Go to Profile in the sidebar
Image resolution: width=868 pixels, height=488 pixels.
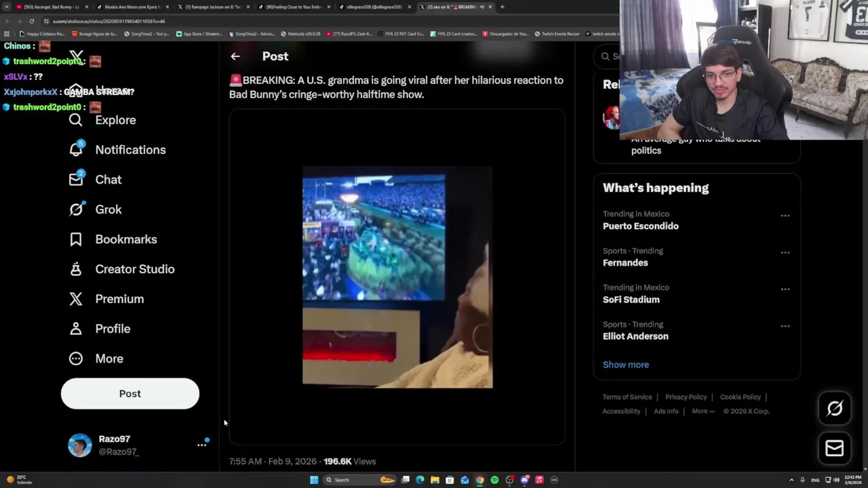tap(100, 329)
